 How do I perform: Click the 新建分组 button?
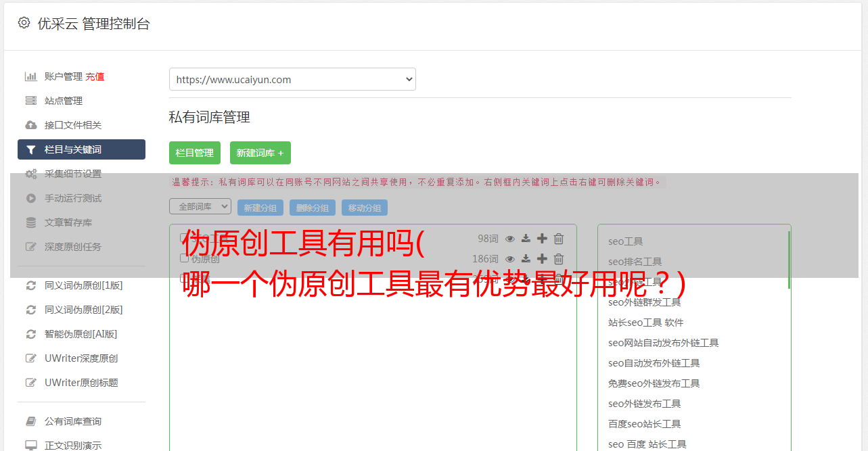coord(260,208)
